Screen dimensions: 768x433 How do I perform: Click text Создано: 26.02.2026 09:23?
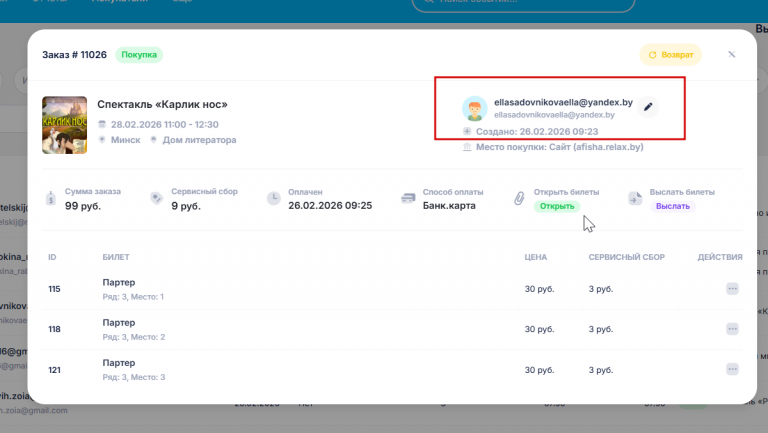(537, 131)
